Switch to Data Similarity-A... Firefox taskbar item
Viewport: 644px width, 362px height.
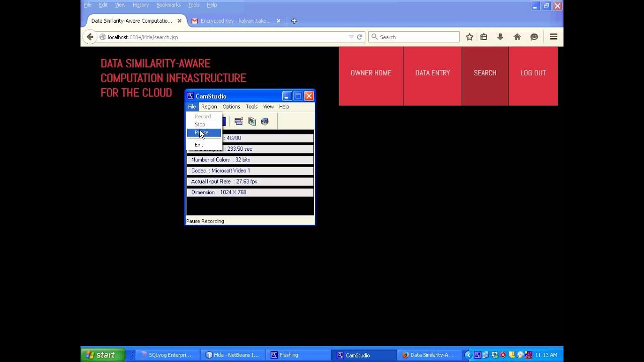point(429,355)
